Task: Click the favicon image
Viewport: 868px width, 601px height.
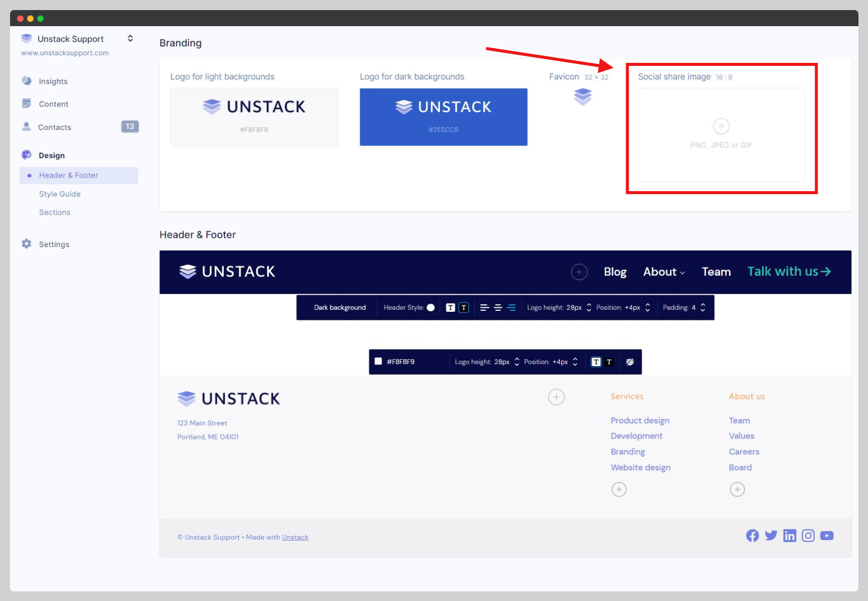Action: tap(582, 97)
